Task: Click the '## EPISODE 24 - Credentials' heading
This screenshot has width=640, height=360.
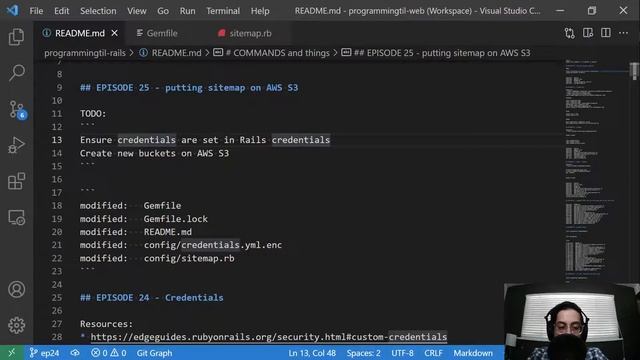Action: coord(151,298)
